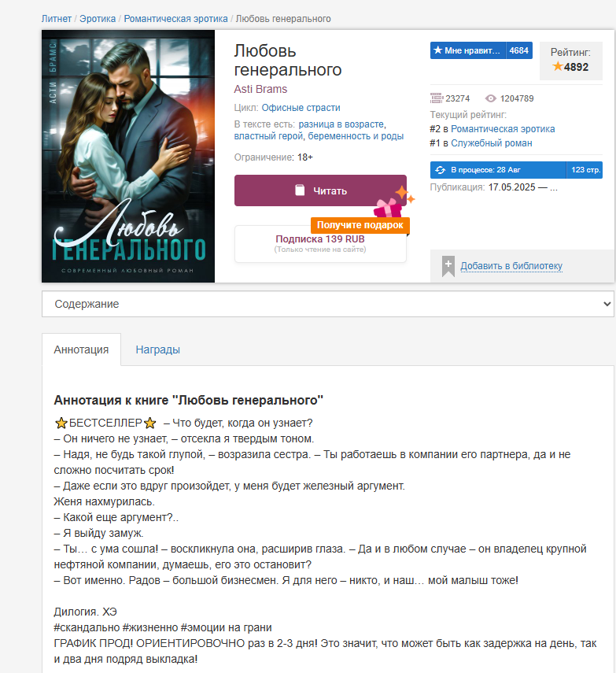Click the star icon on like button
Viewport: 616px width, 673px height.
pyautogui.click(x=437, y=50)
